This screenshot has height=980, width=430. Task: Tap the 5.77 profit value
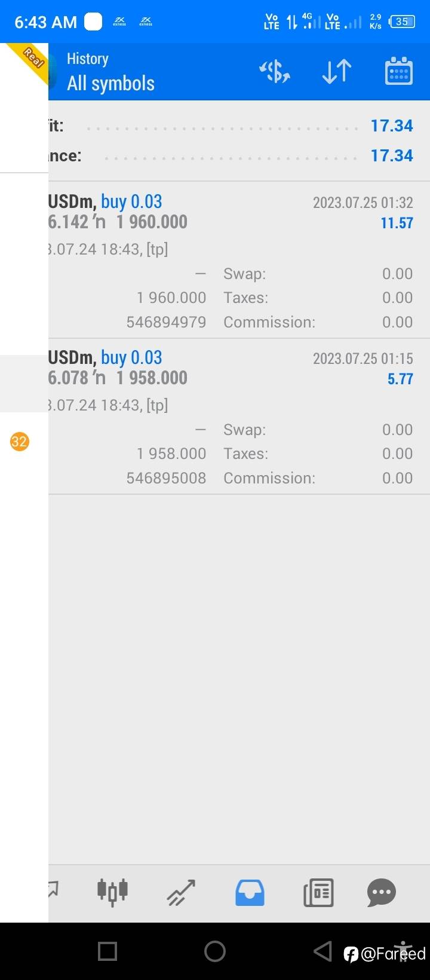400,379
